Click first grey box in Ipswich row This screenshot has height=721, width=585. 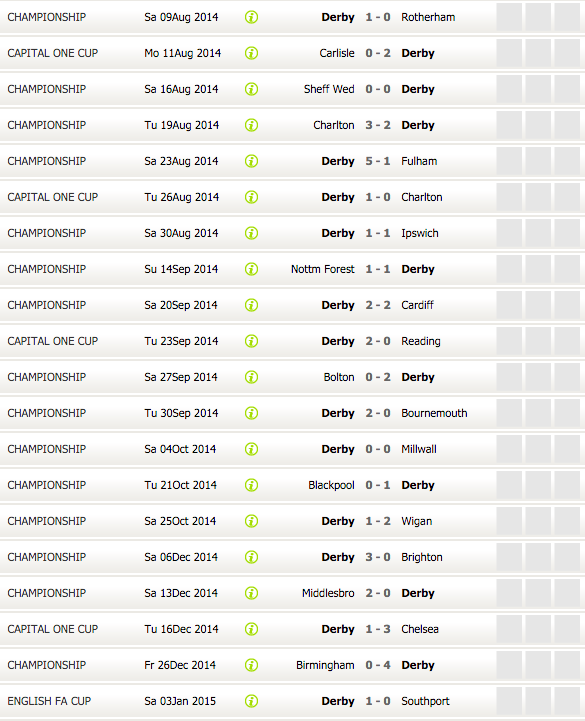click(509, 233)
